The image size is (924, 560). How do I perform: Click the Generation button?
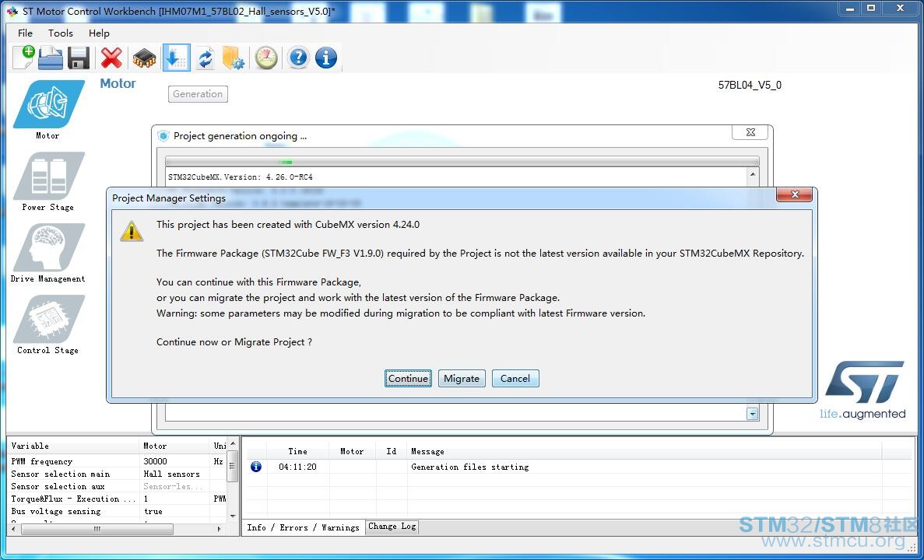point(198,93)
